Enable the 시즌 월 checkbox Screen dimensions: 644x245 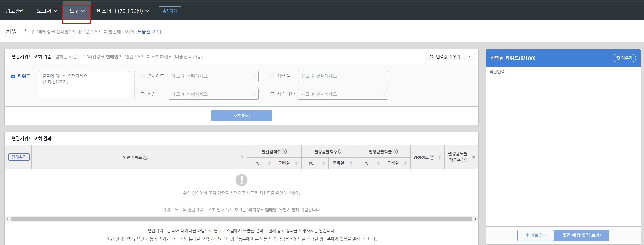272,76
